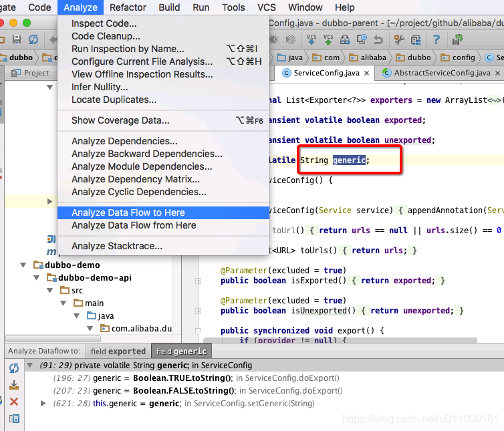The height and width of the screenshot is (431, 504).
Task: Select Analyze Data Flow from Here
Action: pos(134,225)
